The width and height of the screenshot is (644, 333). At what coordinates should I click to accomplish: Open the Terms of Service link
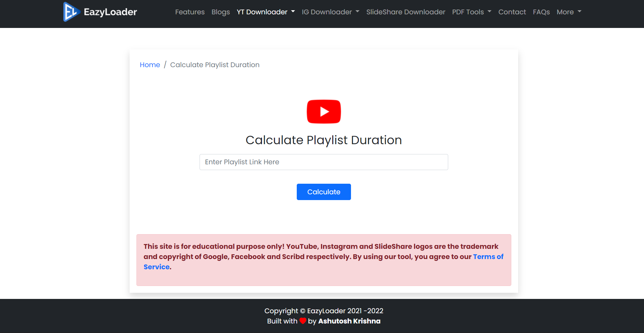pos(488,257)
